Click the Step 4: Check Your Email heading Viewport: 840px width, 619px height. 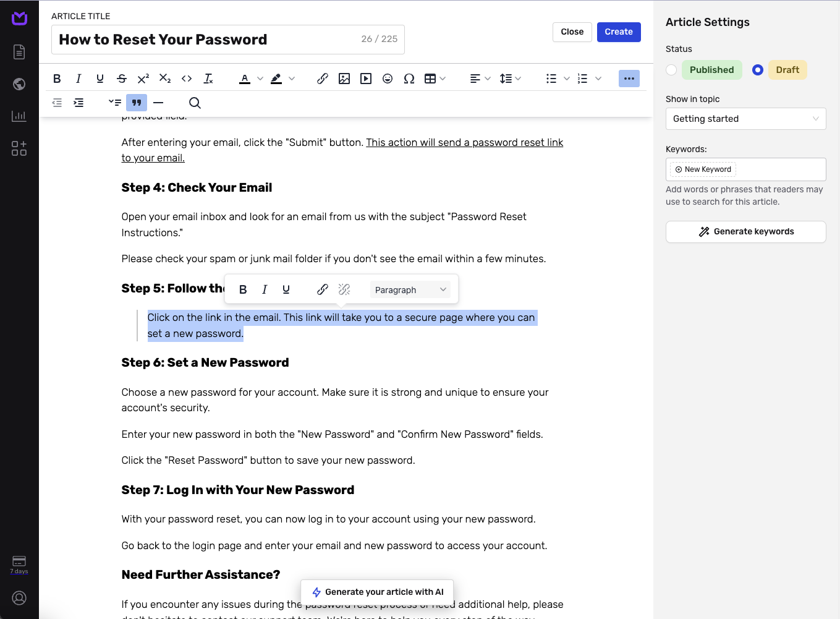click(x=197, y=188)
